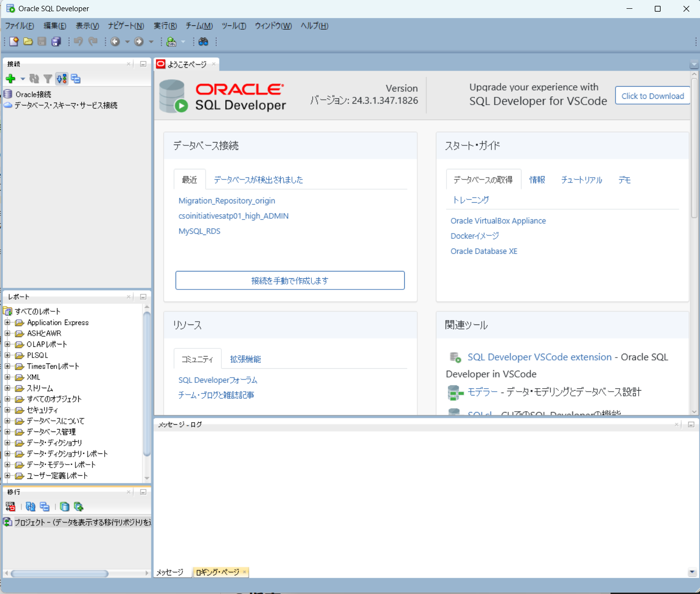This screenshot has height=594, width=700.
Task: Click the Undo arrow icon
Action: pyautogui.click(x=78, y=42)
